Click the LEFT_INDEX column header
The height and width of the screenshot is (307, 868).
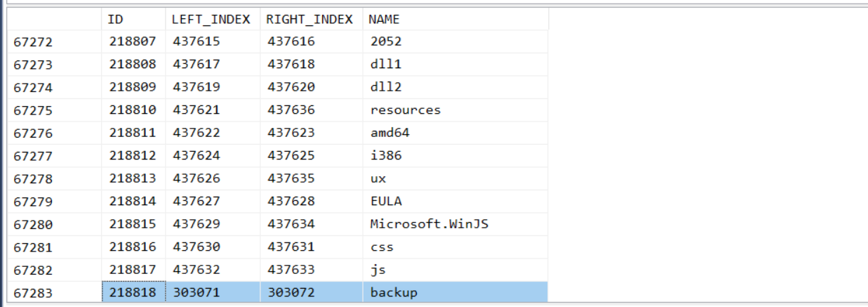[211, 20]
